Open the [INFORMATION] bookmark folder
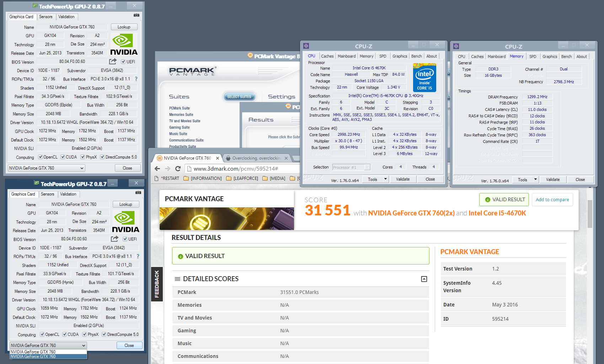This screenshot has width=604, height=364. click(203, 178)
